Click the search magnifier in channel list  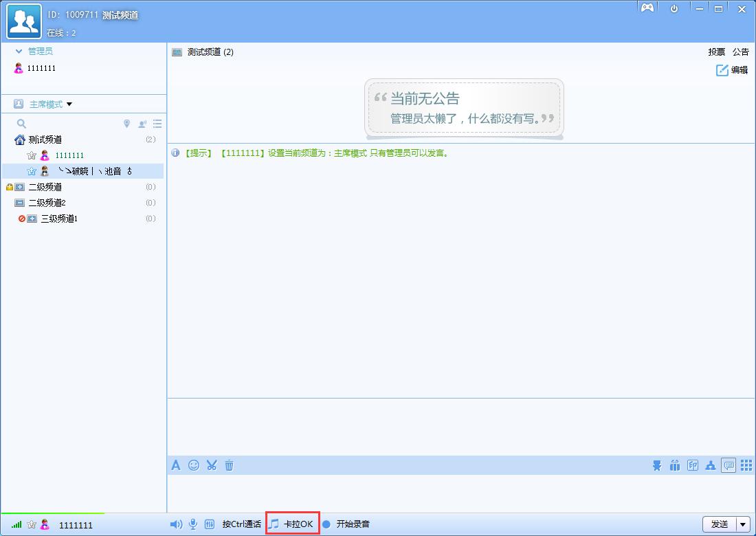click(x=21, y=124)
